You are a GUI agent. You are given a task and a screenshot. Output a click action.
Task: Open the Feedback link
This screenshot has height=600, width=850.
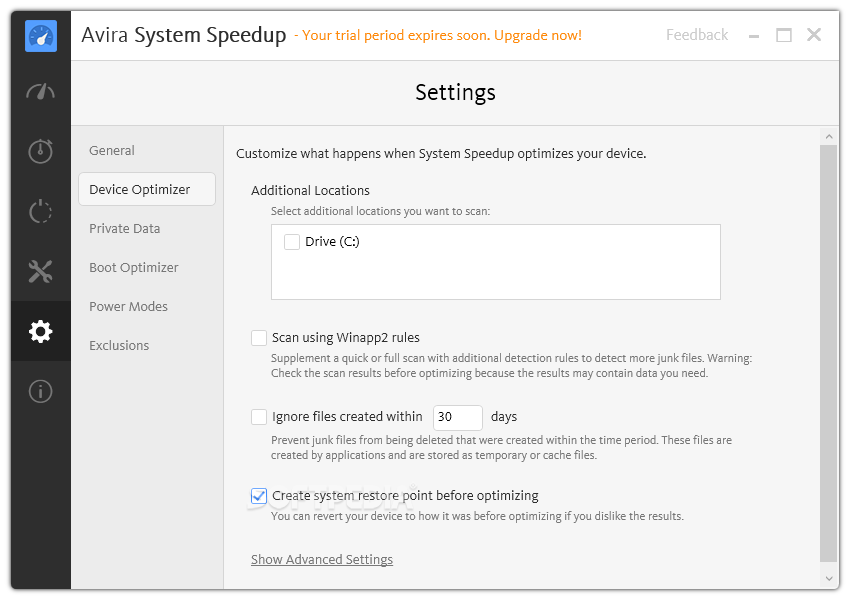click(697, 35)
